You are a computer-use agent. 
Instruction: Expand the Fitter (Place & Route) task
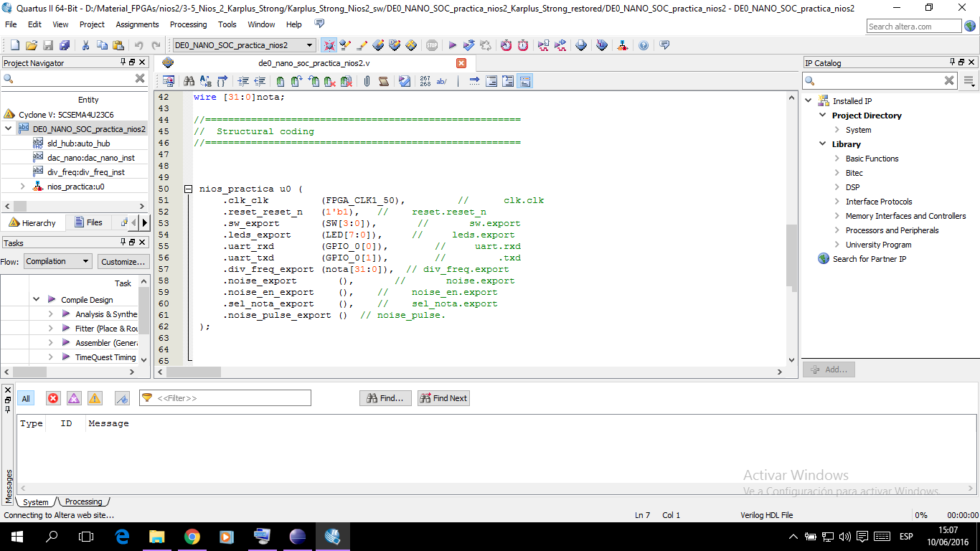point(50,329)
